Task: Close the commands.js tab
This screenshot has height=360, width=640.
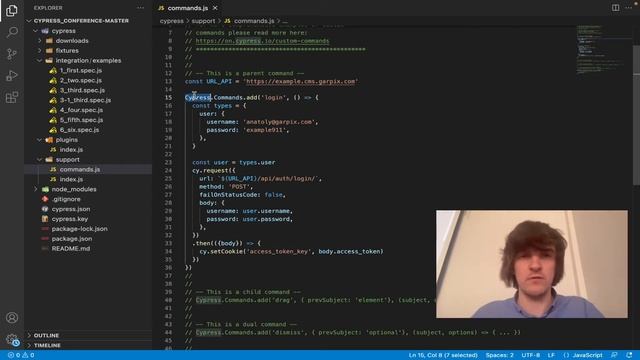Action: 215,8
